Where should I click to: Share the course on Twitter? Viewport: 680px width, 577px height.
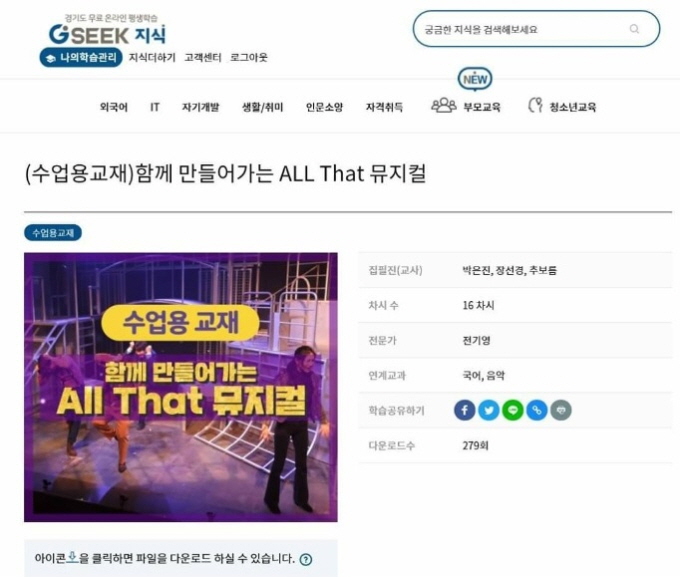pos(489,410)
